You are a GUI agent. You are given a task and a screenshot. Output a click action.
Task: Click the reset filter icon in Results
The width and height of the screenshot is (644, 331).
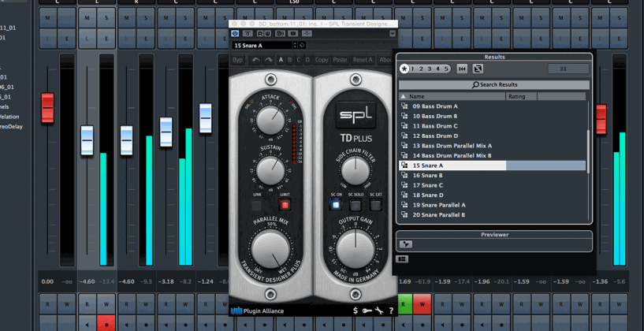[462, 69]
